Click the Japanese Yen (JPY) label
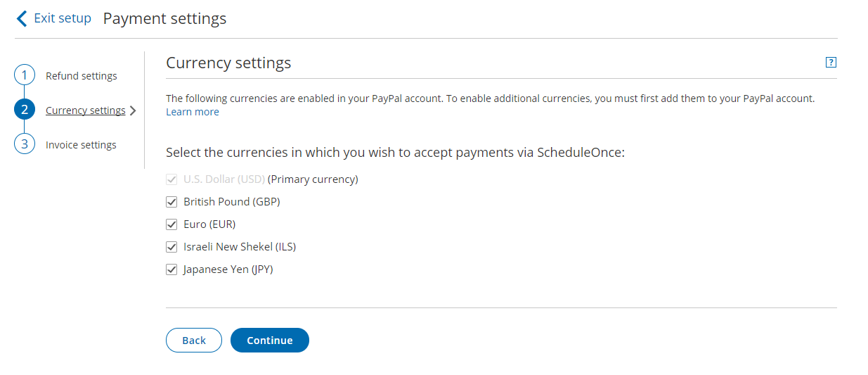Image resolution: width=868 pixels, height=375 pixels. tap(228, 269)
